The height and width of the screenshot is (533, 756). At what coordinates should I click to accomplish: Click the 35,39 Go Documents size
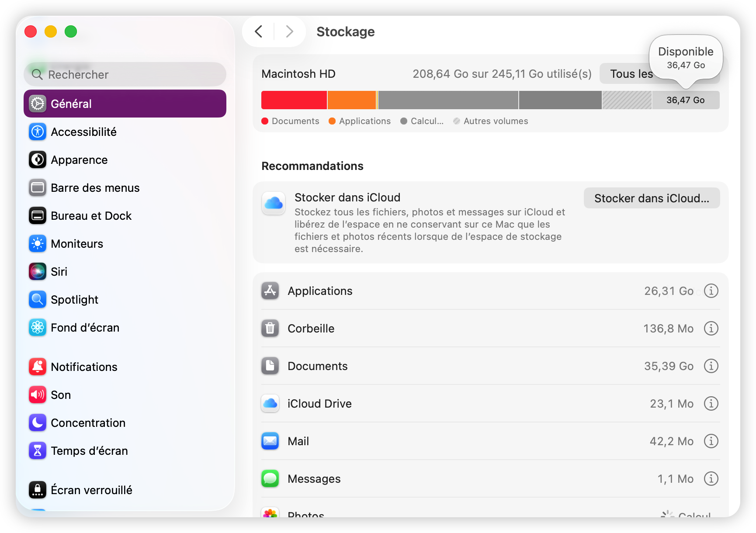click(669, 366)
